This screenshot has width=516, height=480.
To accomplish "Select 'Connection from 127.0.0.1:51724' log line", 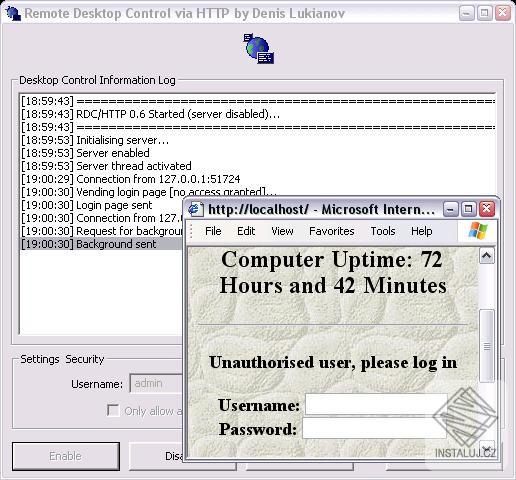I will click(x=130, y=179).
